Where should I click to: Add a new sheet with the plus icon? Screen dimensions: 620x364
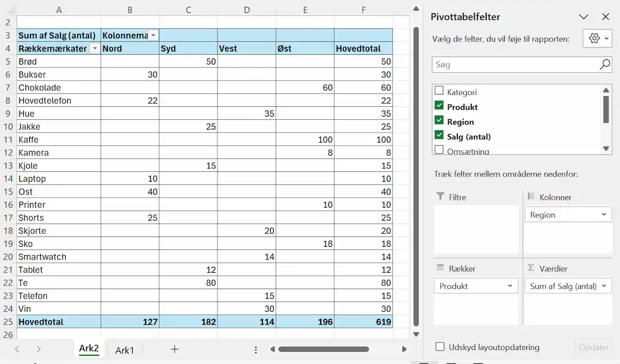coord(175,350)
